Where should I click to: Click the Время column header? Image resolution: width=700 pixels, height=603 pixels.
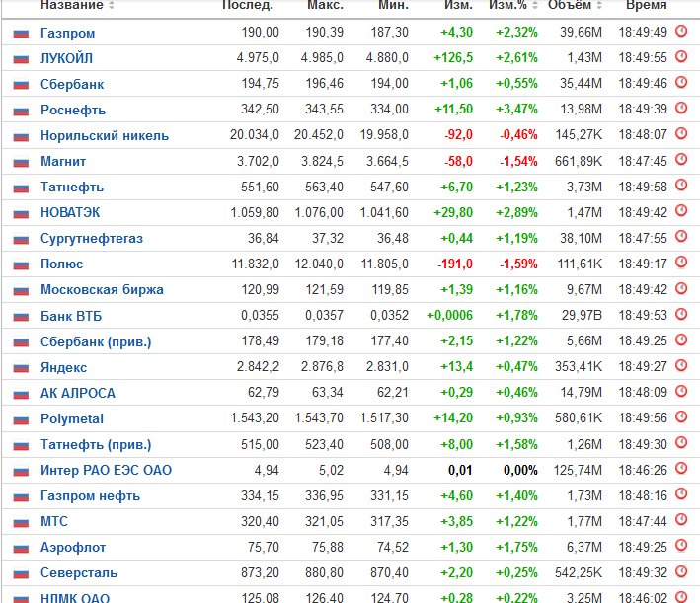coord(646,5)
